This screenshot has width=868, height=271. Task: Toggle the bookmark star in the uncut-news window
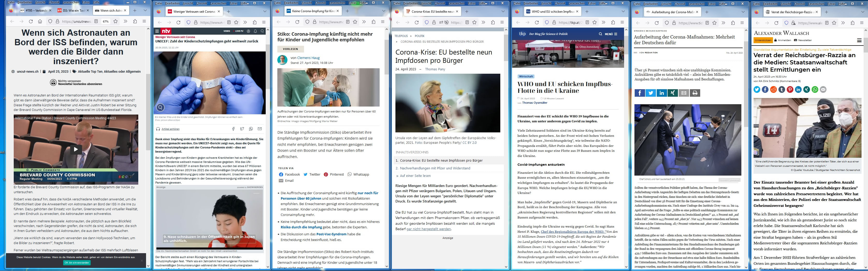(x=115, y=21)
